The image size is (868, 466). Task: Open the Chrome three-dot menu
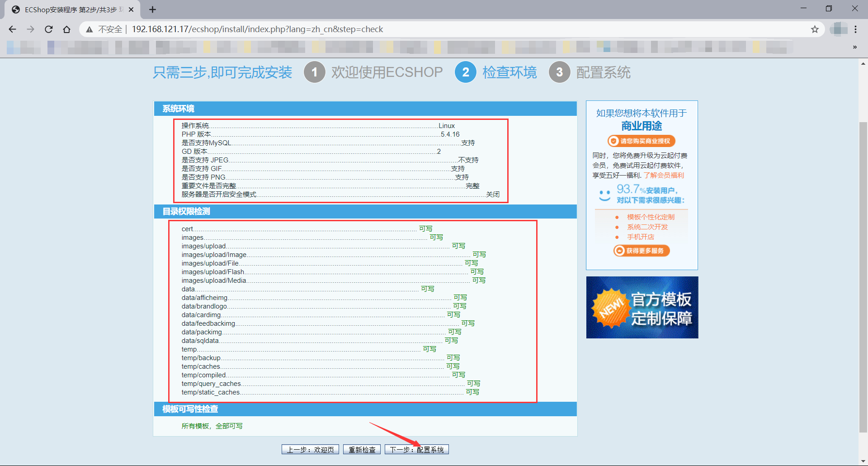855,29
